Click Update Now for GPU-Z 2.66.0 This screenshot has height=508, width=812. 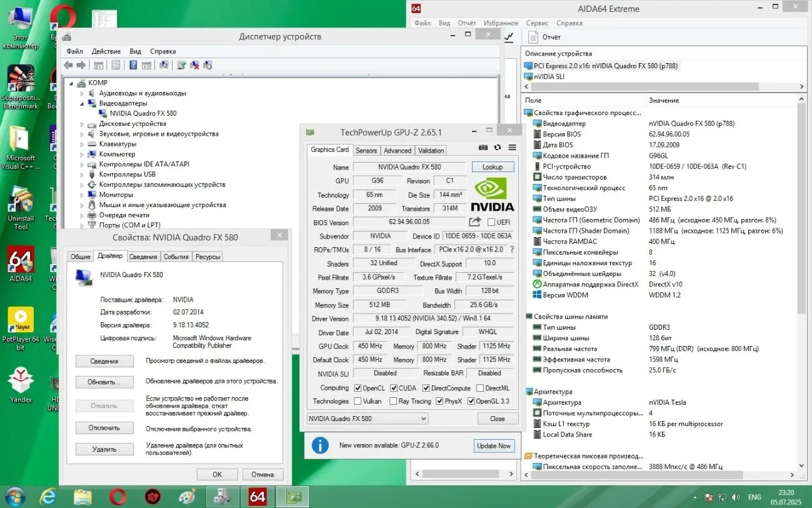point(493,445)
